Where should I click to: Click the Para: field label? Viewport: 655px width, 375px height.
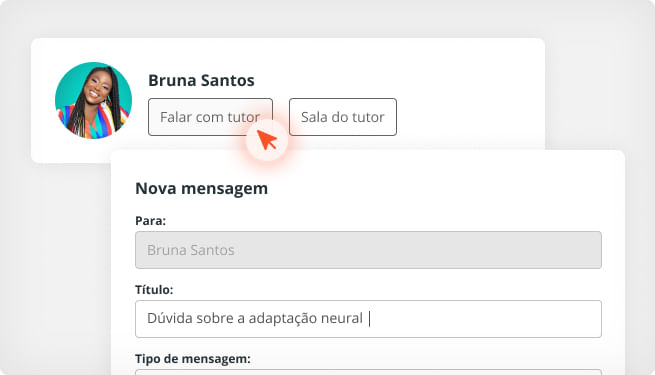click(150, 220)
